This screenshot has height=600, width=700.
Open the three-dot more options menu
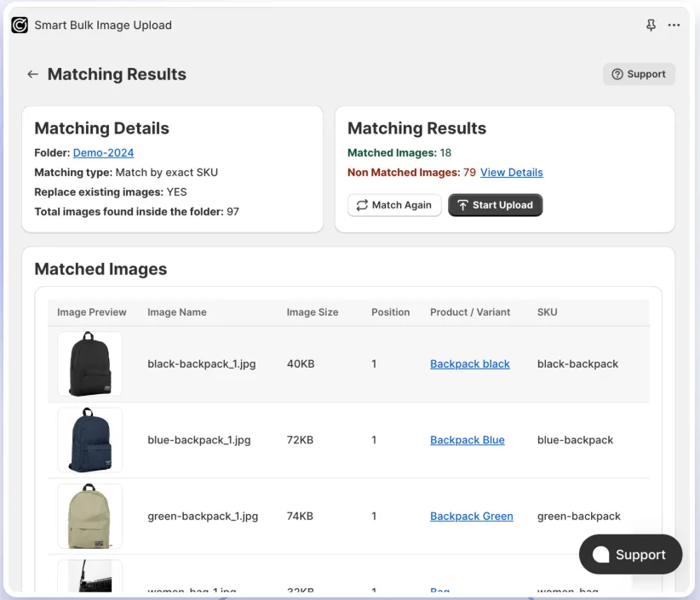(674, 25)
